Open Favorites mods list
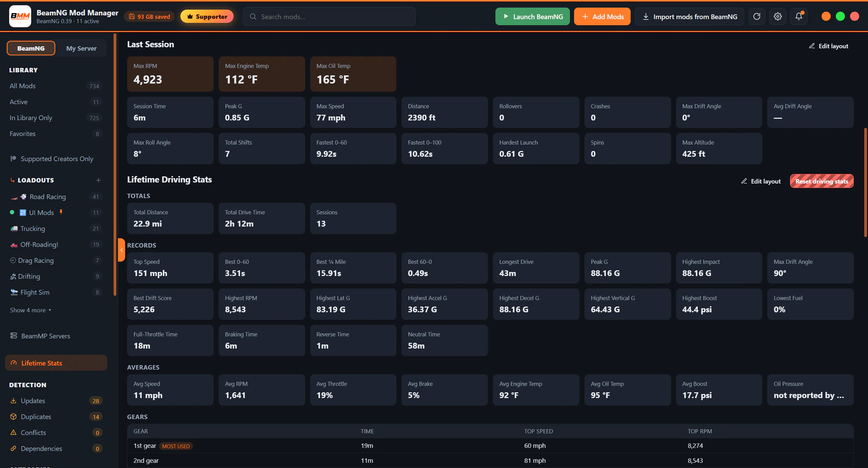This screenshot has width=868, height=468. pos(55,134)
